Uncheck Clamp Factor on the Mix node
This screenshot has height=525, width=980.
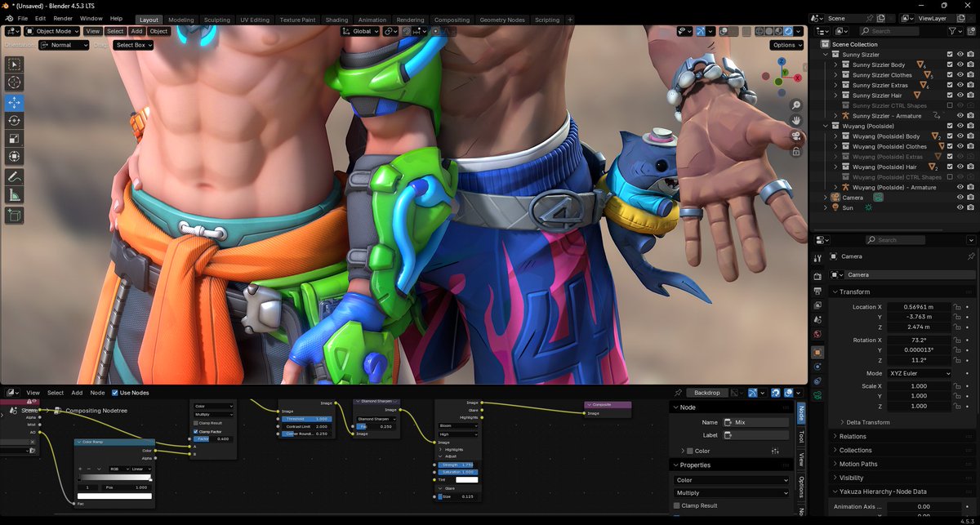[x=197, y=431]
